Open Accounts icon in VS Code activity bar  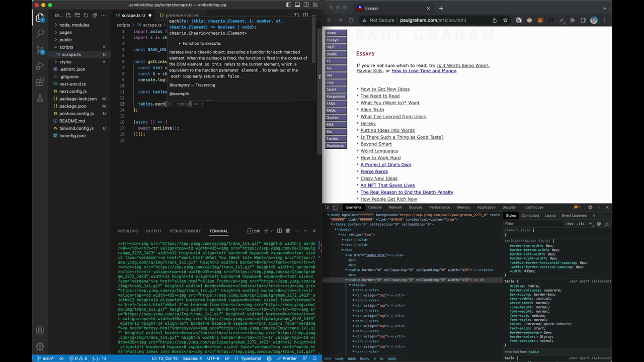pyautogui.click(x=40, y=330)
